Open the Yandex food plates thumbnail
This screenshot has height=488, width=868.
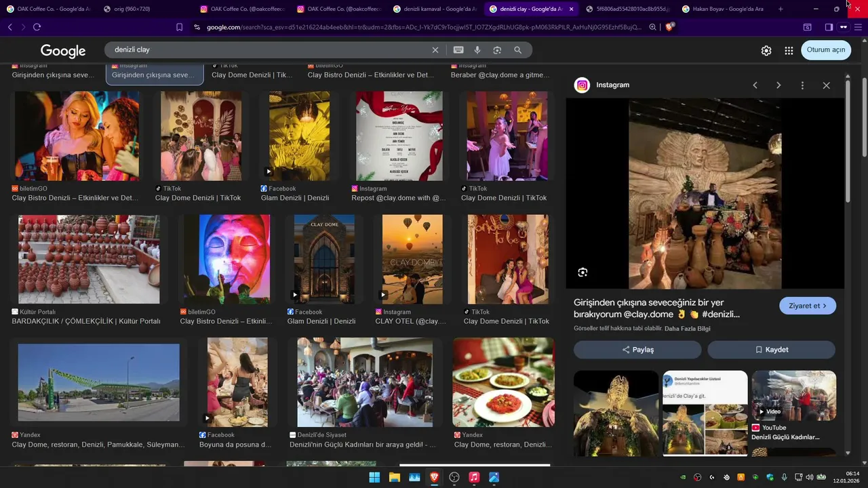tap(504, 382)
